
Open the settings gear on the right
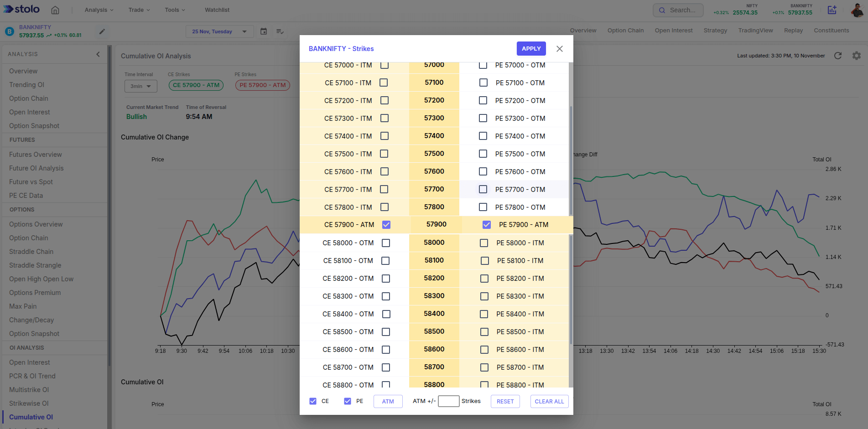[x=857, y=56]
